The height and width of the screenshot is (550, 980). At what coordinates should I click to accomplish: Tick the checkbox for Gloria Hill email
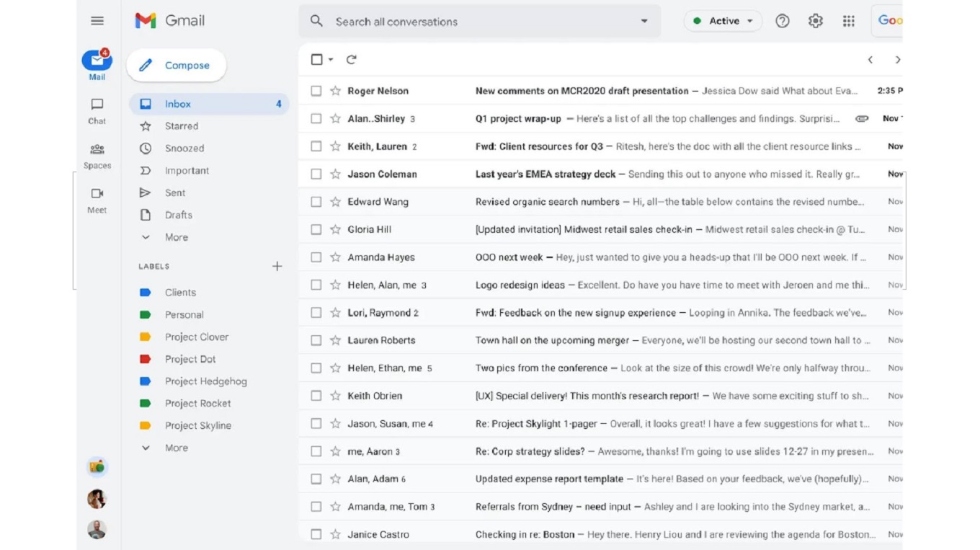[x=316, y=230]
